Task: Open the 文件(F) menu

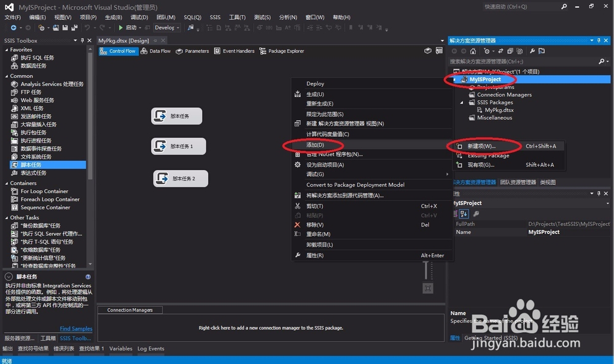Action: point(12,17)
